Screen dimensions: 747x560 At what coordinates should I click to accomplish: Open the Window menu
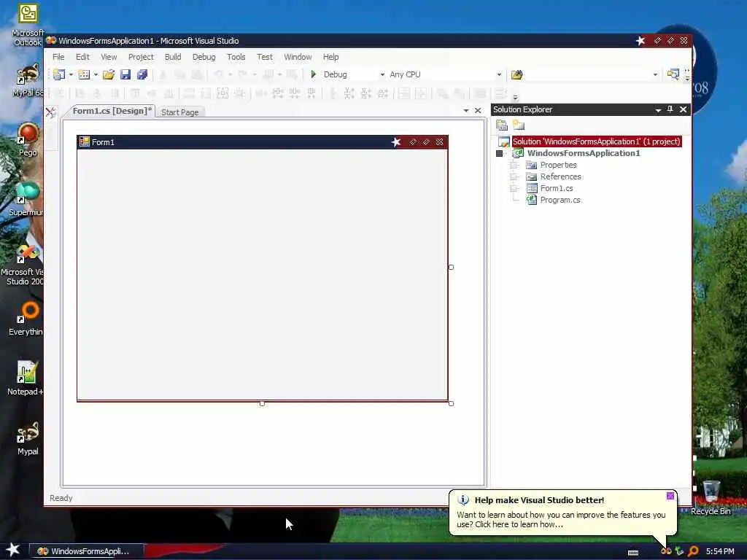[298, 57]
